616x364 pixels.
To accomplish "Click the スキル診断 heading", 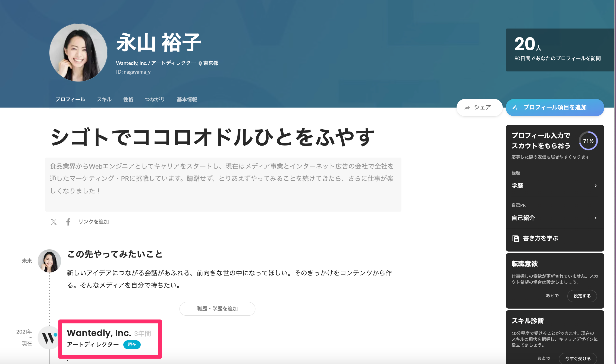I will click(528, 321).
